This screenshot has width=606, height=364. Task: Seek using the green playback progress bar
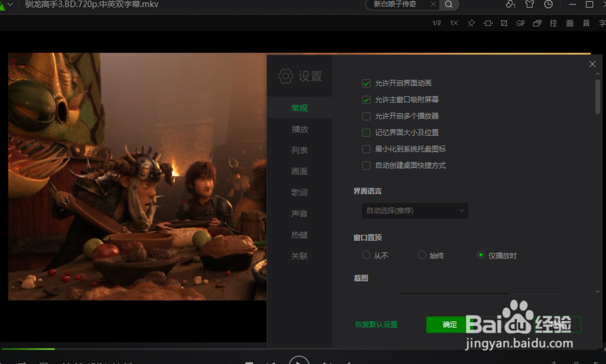[28, 349]
